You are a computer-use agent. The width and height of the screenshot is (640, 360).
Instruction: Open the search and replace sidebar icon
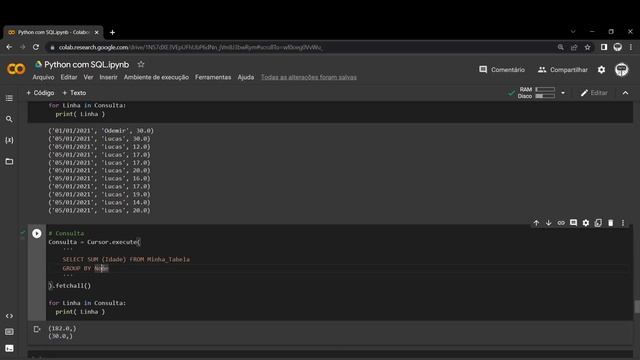tap(9, 119)
